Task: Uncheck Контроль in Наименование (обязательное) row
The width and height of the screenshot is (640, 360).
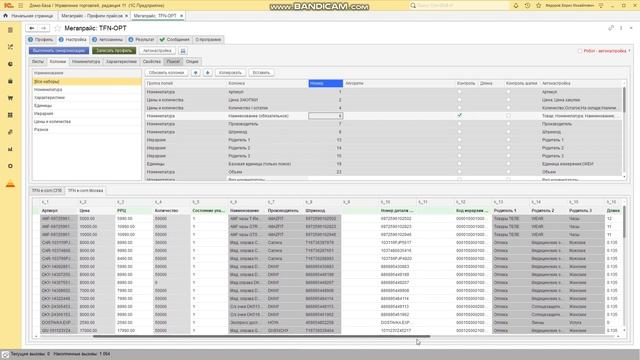Action: (460, 116)
